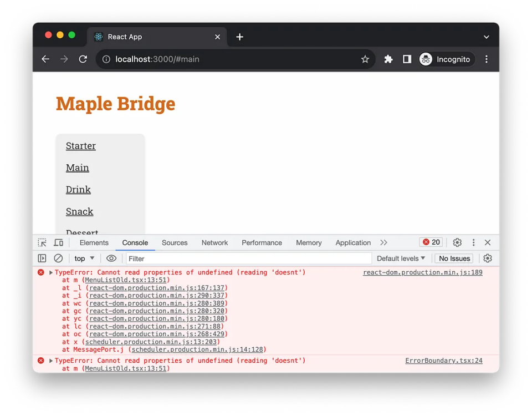The width and height of the screenshot is (532, 416).
Task: Open first MenuListOld.tsx:13:51 link
Action: (126, 280)
